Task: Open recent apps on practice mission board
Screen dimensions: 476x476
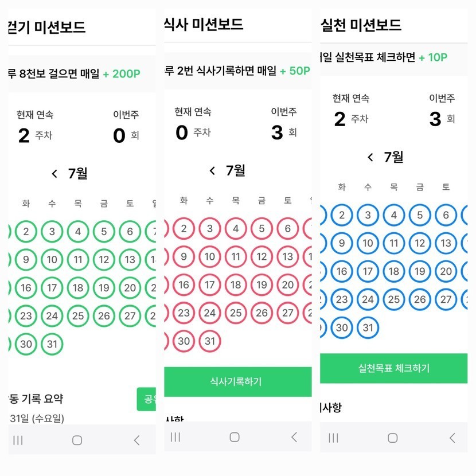Action: point(333,438)
